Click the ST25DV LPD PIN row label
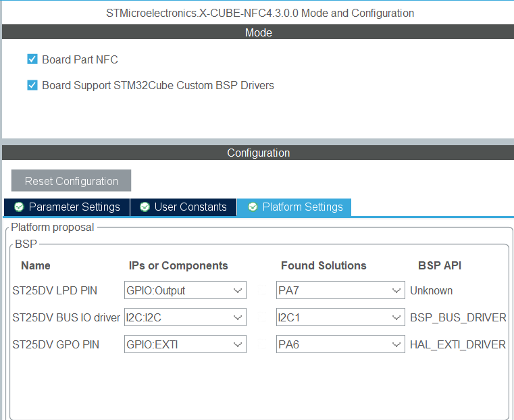This screenshot has width=514, height=420. (55, 290)
